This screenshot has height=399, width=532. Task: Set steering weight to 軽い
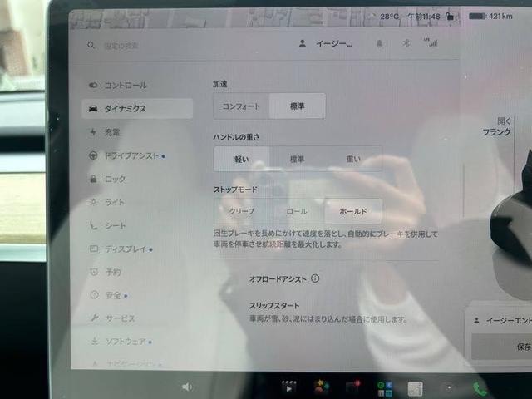(242, 159)
